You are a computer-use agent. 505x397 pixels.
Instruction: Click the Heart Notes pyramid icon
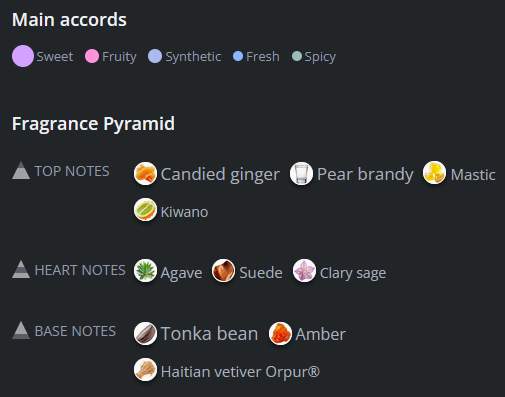click(x=21, y=269)
